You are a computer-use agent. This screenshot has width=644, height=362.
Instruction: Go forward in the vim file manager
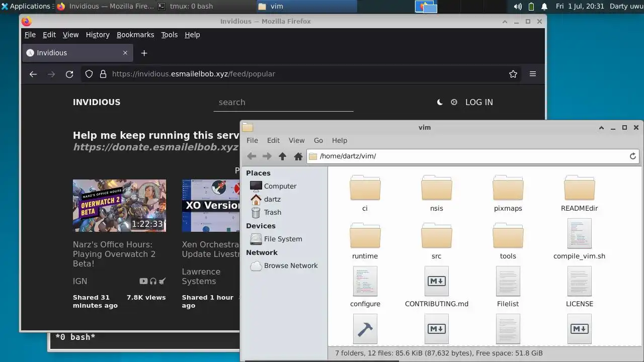click(267, 156)
